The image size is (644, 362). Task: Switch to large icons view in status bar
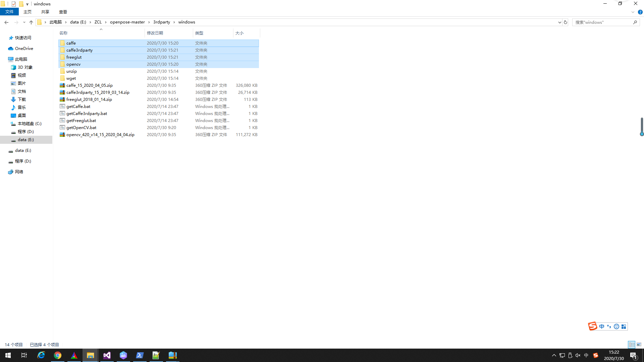(640, 344)
